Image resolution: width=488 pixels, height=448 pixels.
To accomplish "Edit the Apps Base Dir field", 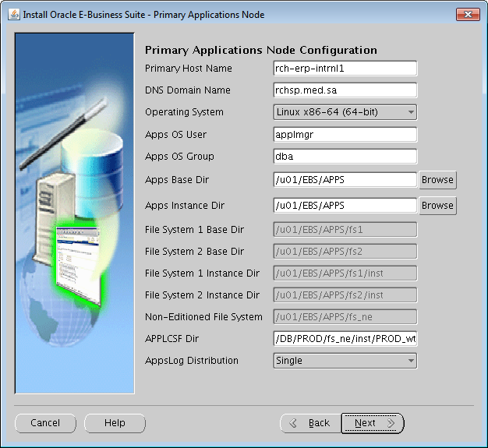I will click(x=345, y=180).
